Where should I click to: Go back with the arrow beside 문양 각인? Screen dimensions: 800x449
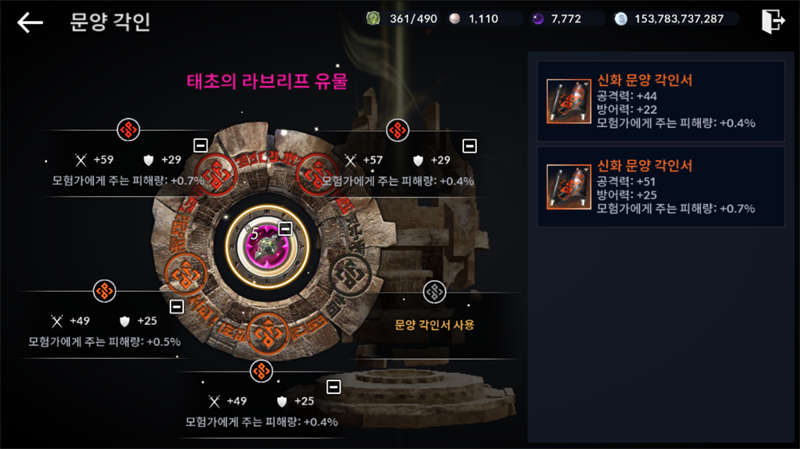click(x=30, y=22)
